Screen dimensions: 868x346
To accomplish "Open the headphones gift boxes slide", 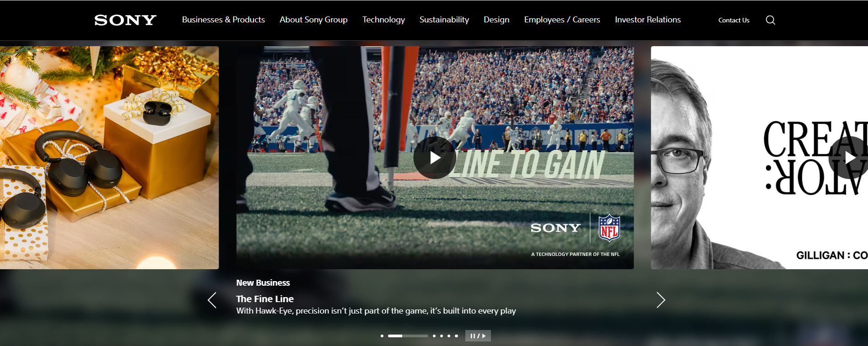I will [109, 158].
